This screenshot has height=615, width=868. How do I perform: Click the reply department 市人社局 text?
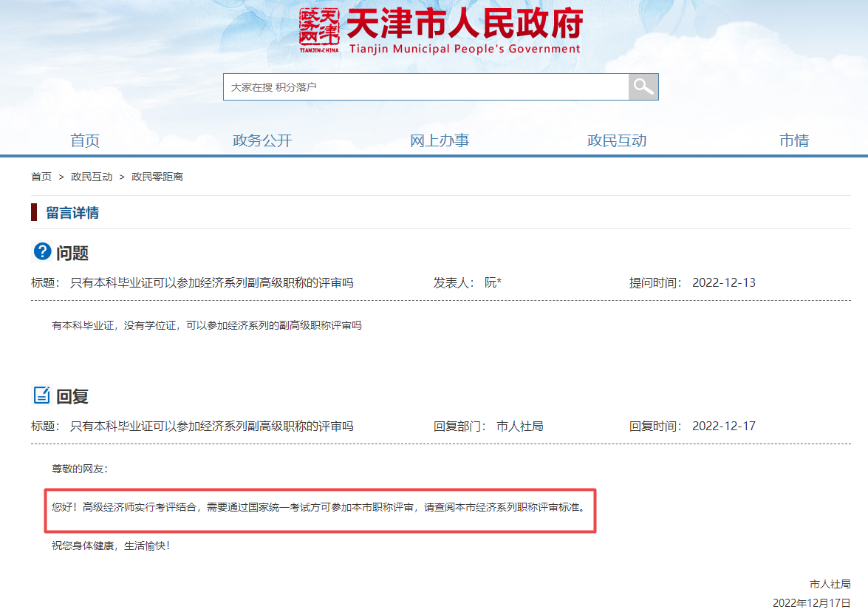(x=519, y=426)
